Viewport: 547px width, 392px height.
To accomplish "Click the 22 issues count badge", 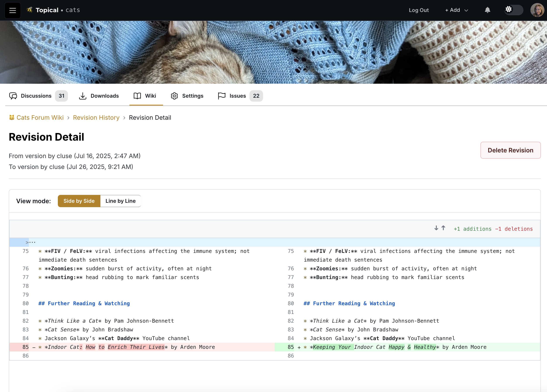I will [x=256, y=96].
